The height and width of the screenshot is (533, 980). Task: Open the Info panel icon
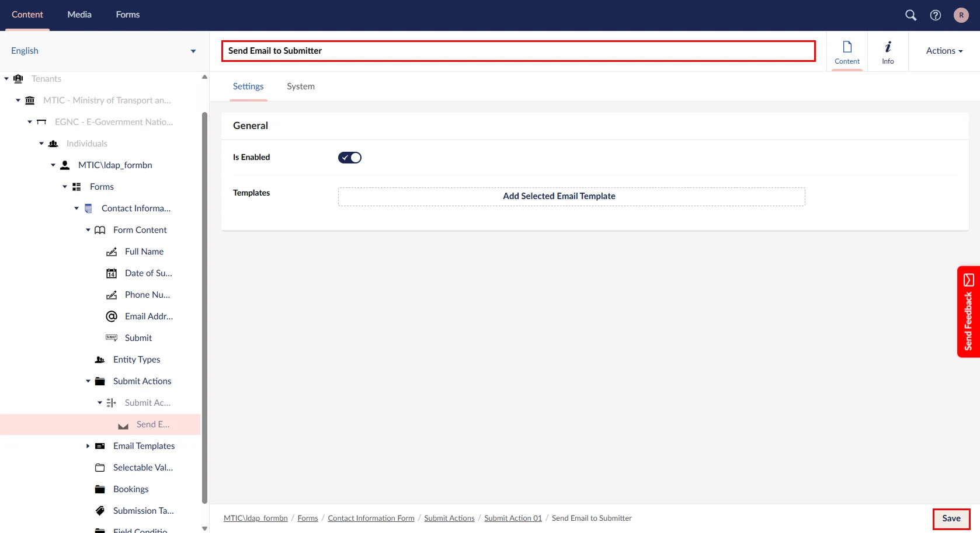pos(888,51)
